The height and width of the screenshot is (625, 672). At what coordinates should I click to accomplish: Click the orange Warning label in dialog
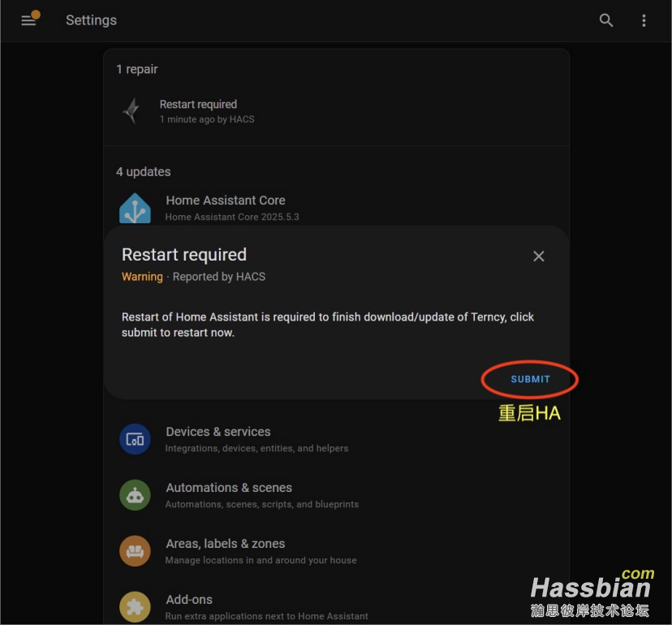coord(142,277)
